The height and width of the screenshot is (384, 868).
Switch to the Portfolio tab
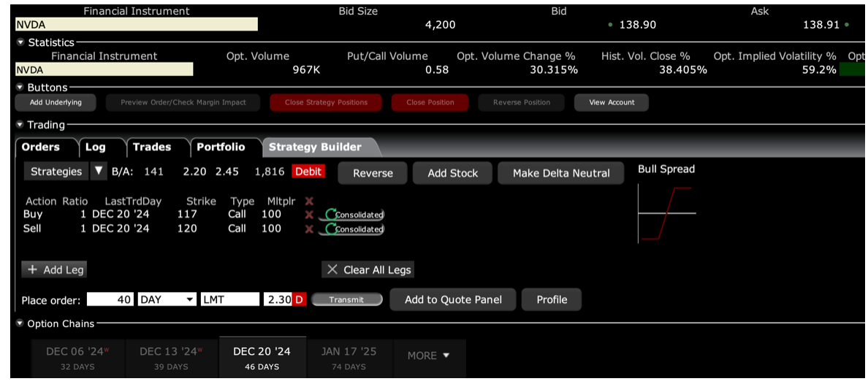click(221, 147)
